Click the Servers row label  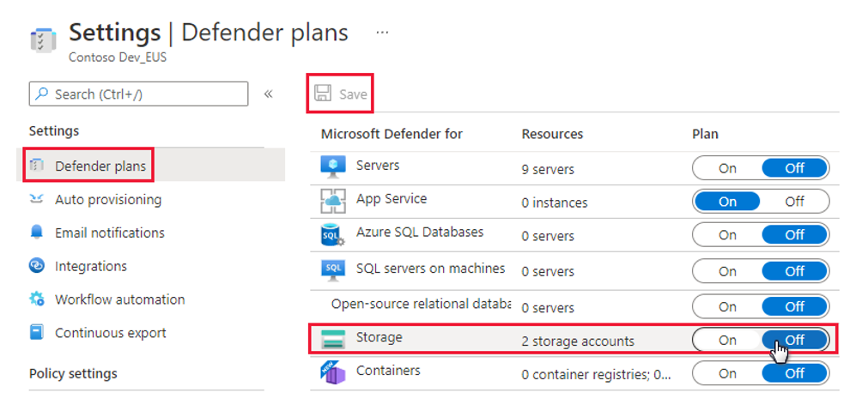point(378,166)
